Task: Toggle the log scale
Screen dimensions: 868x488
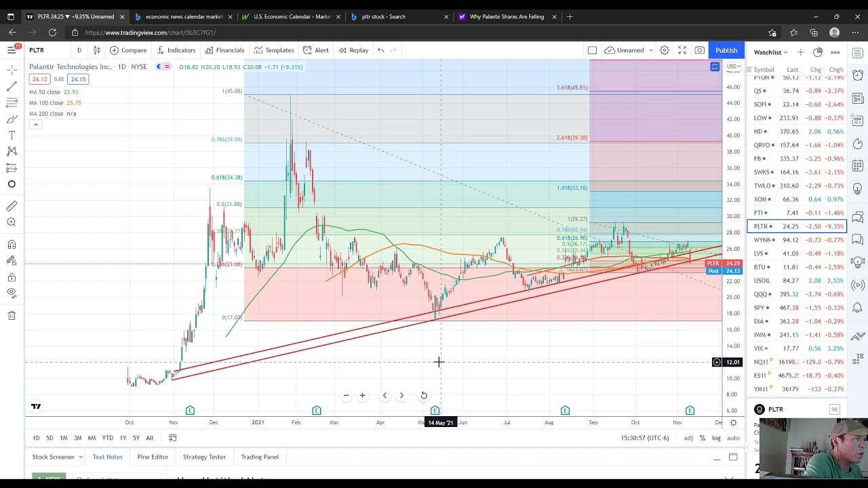Action: (716, 438)
